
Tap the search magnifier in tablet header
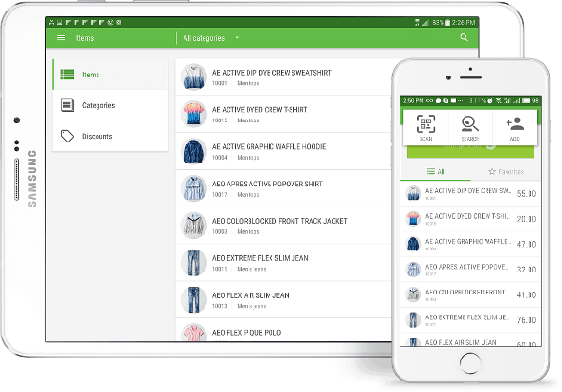pos(464,37)
